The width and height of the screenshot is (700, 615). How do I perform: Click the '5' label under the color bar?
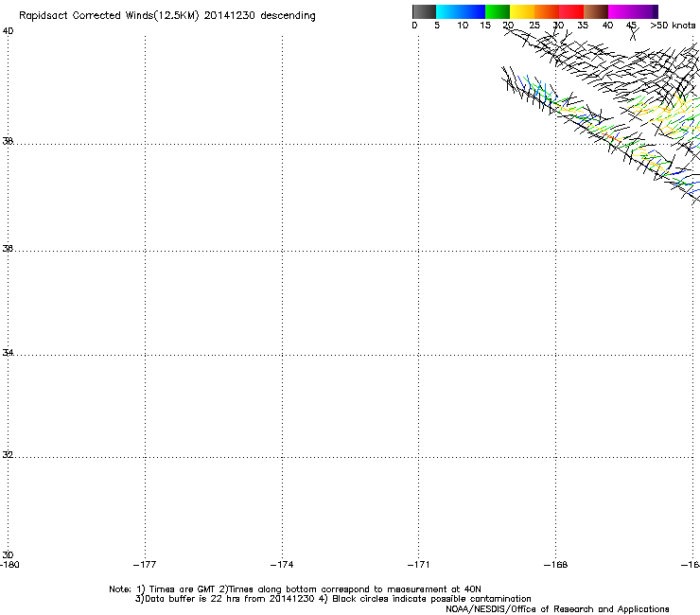tap(437, 26)
